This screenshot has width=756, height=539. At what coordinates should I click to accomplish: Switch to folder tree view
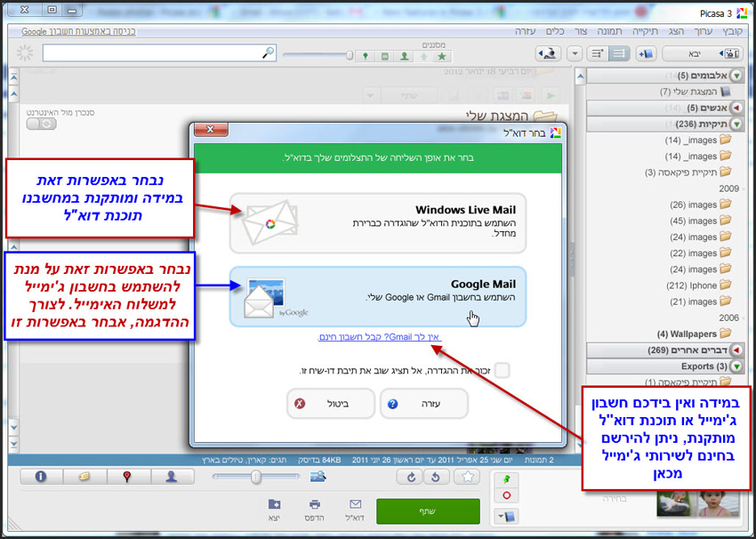point(598,53)
